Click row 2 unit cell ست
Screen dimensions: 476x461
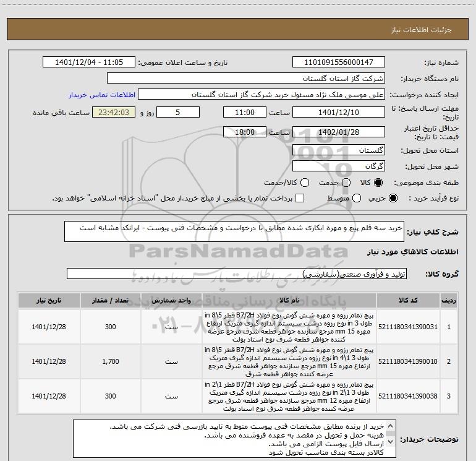point(171,361)
